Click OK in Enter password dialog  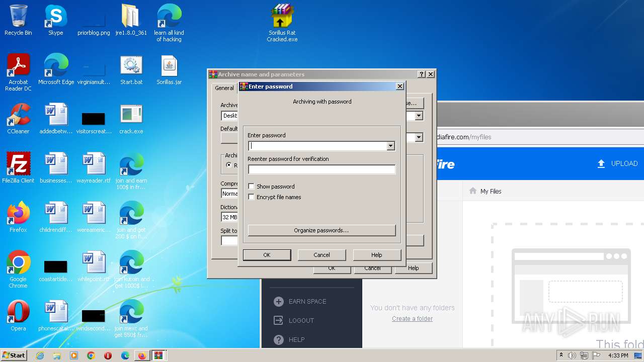coord(267,255)
